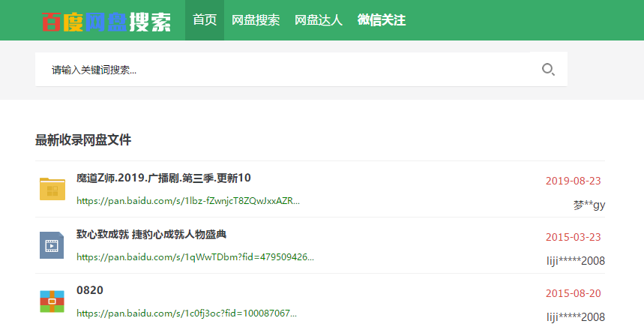The image size is (644, 327).
Task: Click the yellow folder icon for 魔道Z师
Action: click(52, 189)
